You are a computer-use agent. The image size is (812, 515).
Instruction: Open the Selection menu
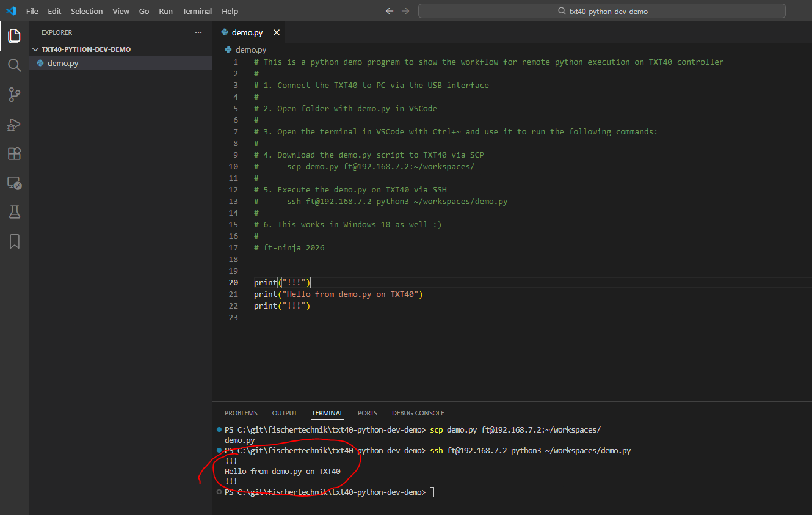tap(87, 12)
